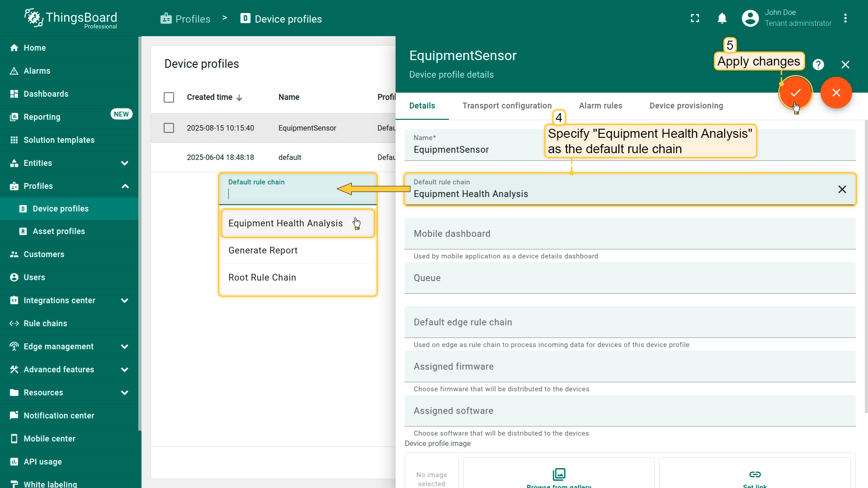Click the ThingsBoard logo
This screenshot has height=488, width=868.
point(71,18)
